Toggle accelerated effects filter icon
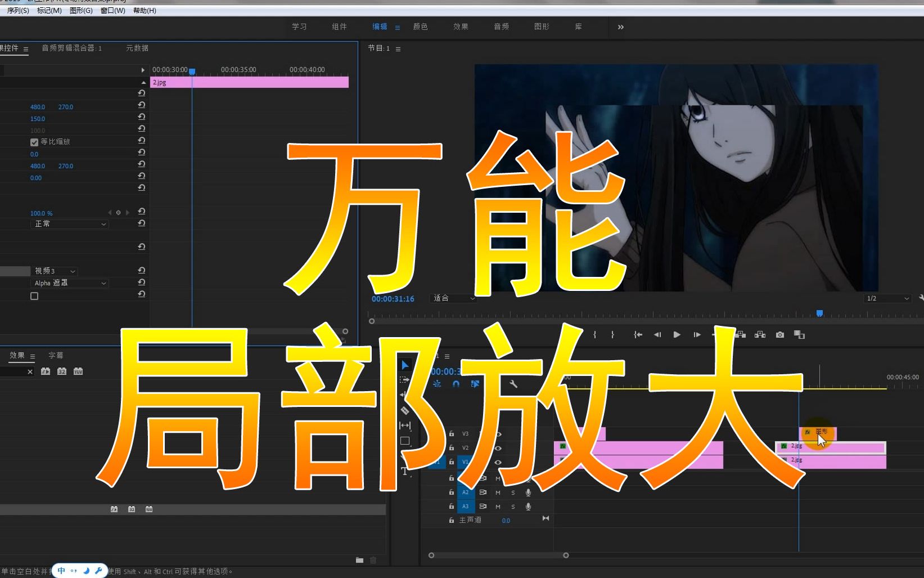The image size is (924, 578). (x=46, y=371)
